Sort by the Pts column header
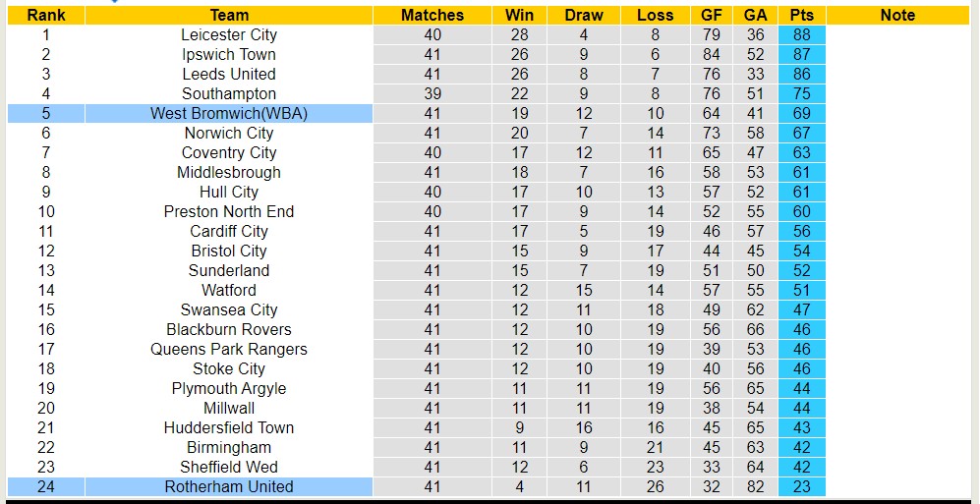This screenshot has width=980, height=504. [801, 15]
